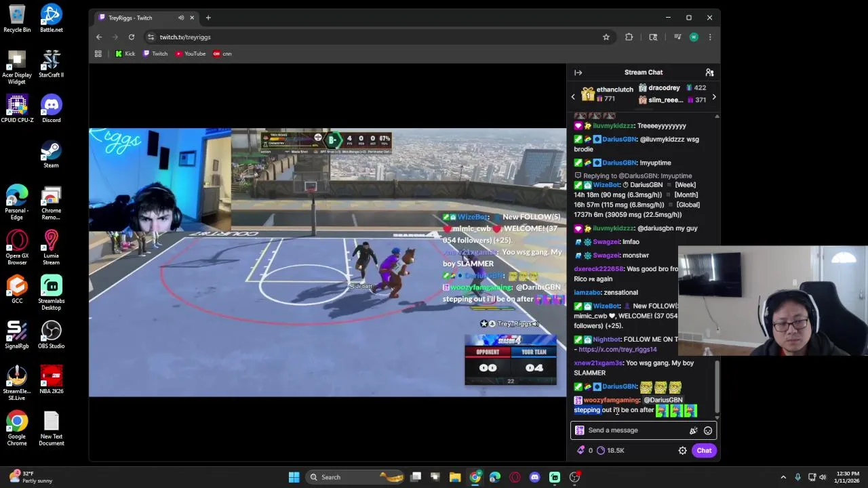Image resolution: width=868 pixels, height=488 pixels.
Task: Show next gift leaderboard entries
Action: tap(714, 97)
